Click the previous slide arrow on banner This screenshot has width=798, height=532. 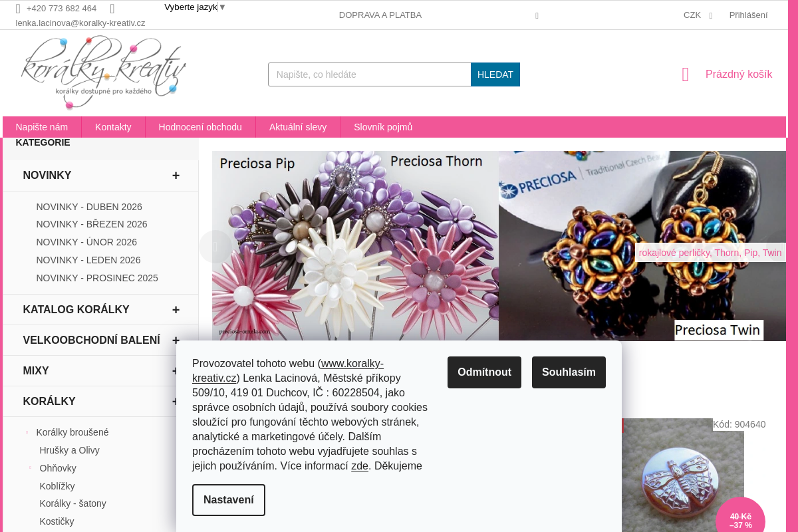tap(215, 247)
